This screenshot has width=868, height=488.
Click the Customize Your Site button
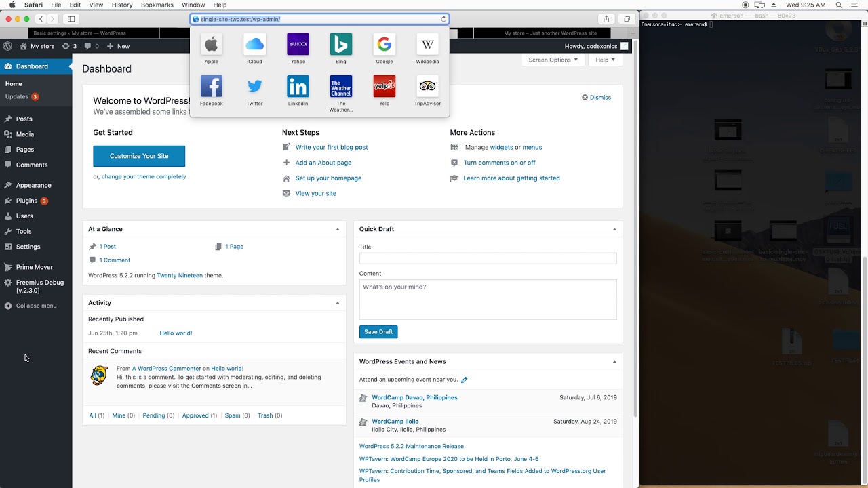tap(139, 156)
